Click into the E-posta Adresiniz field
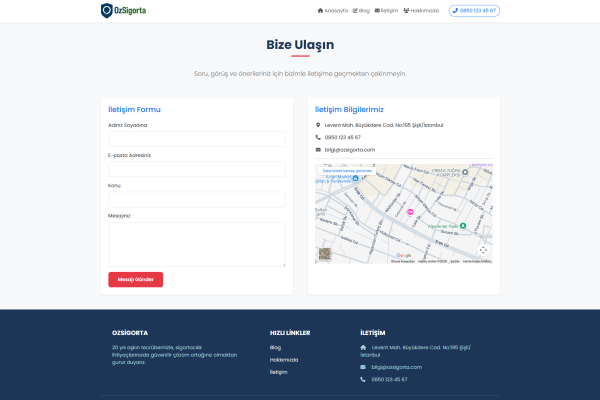This screenshot has width=600, height=400. click(x=197, y=169)
